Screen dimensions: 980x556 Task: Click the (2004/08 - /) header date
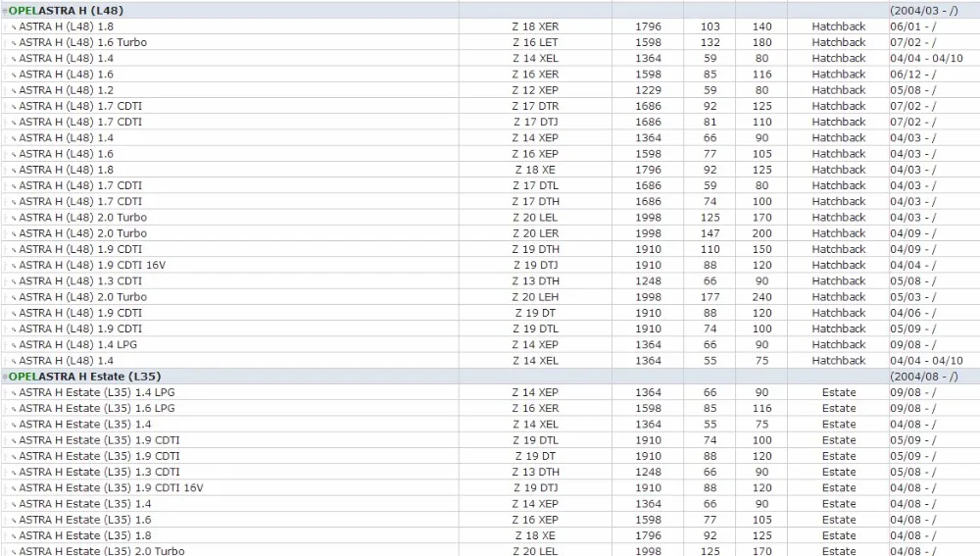(924, 377)
